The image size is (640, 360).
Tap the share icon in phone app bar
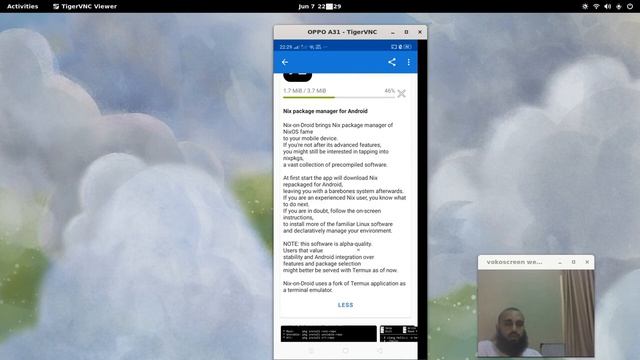[392, 62]
